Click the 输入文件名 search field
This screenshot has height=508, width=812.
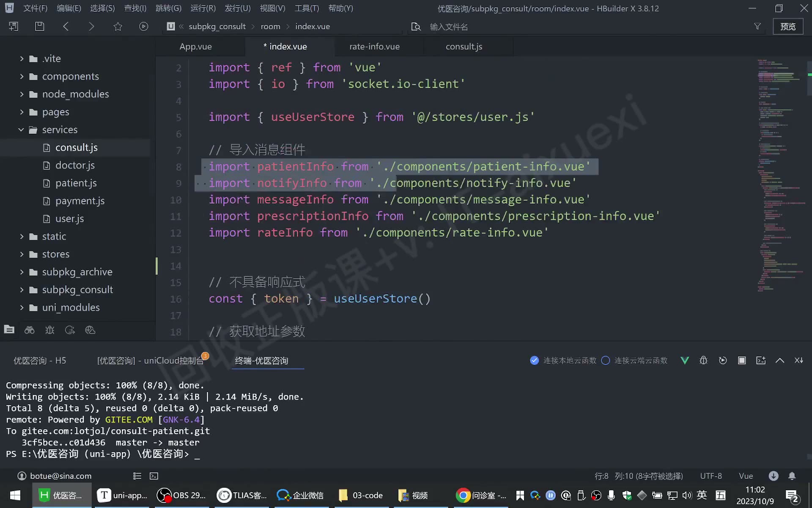click(x=588, y=27)
